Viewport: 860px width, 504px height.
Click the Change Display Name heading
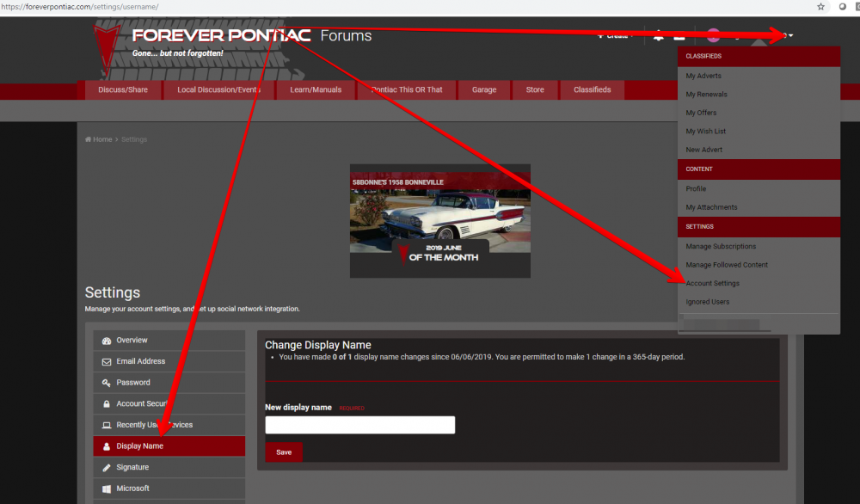(318, 345)
